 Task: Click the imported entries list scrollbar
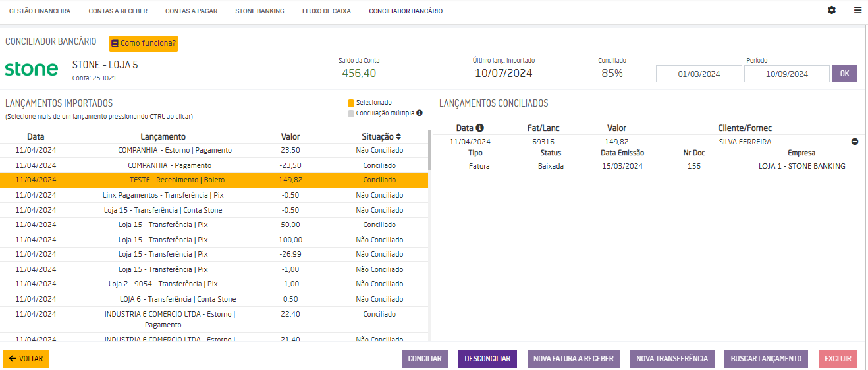[429, 150]
